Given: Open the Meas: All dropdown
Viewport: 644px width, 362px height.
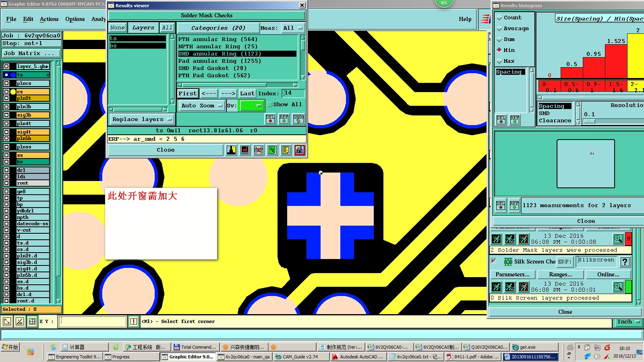Looking at the screenshot, I should pos(293,28).
